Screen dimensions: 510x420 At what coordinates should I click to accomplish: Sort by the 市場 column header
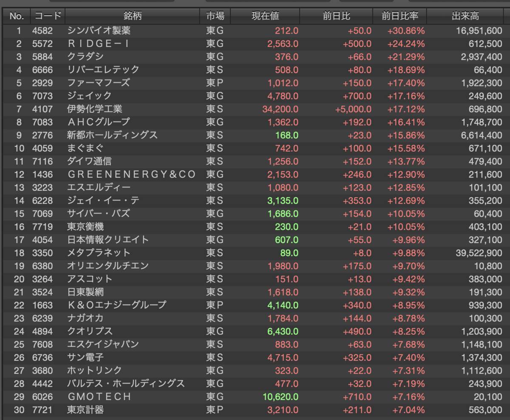point(215,16)
